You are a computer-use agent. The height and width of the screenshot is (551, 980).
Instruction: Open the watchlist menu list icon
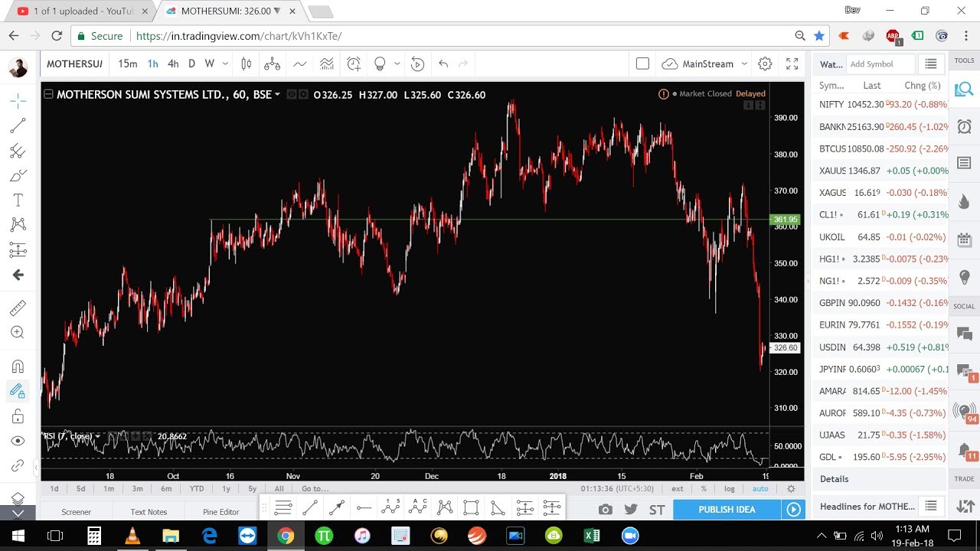pyautogui.click(x=931, y=64)
